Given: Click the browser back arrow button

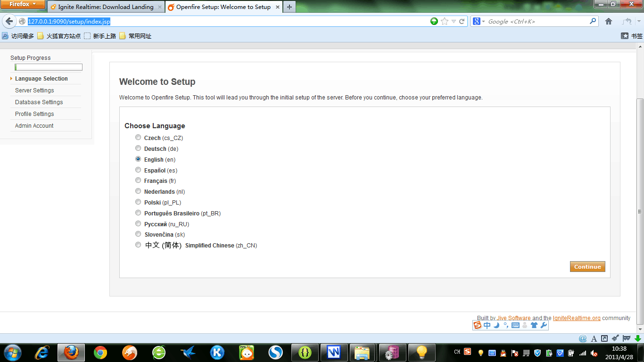Looking at the screenshot, I should coord(9,21).
